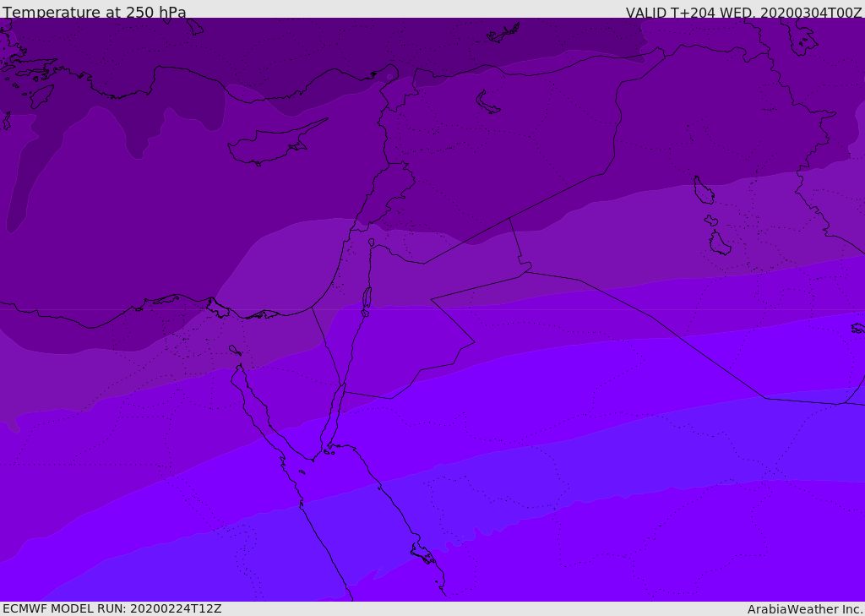Click the "Temperature at 250 hPa" title
865x616 pixels.
tap(95, 12)
